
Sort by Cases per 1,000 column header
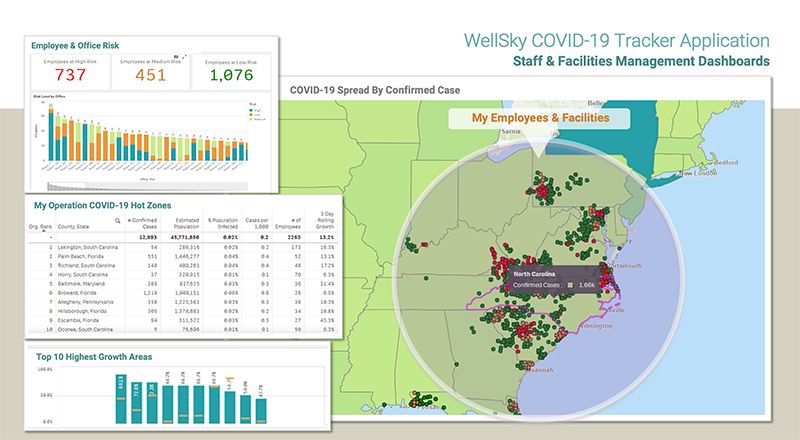click(257, 223)
